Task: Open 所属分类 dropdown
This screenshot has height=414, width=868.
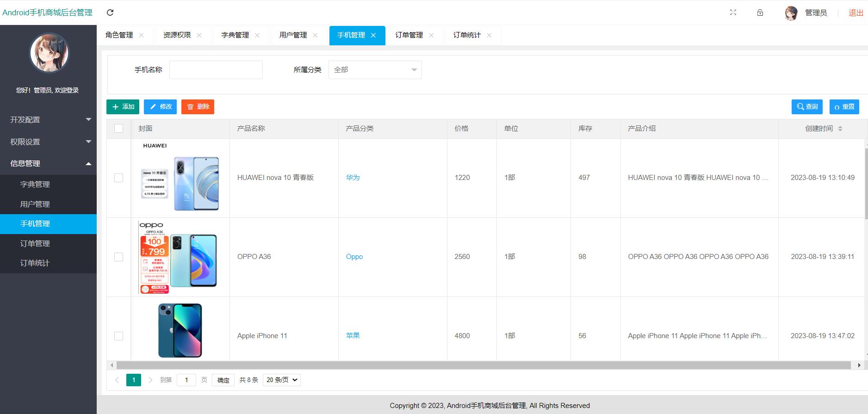Action: click(375, 70)
